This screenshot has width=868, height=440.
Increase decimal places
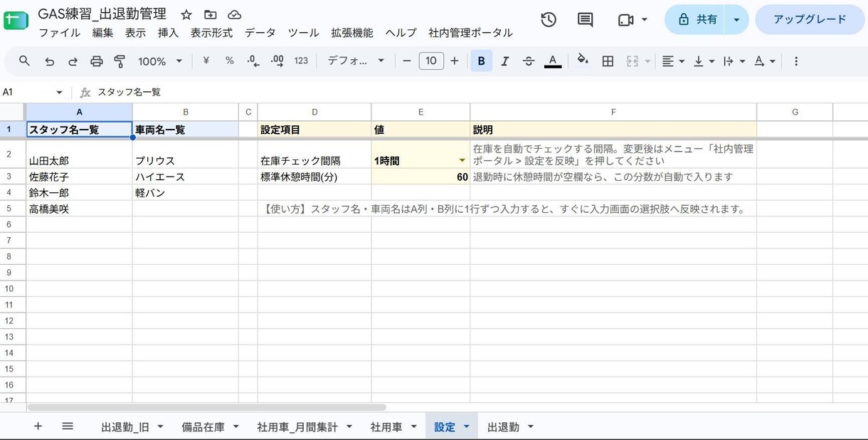point(277,61)
